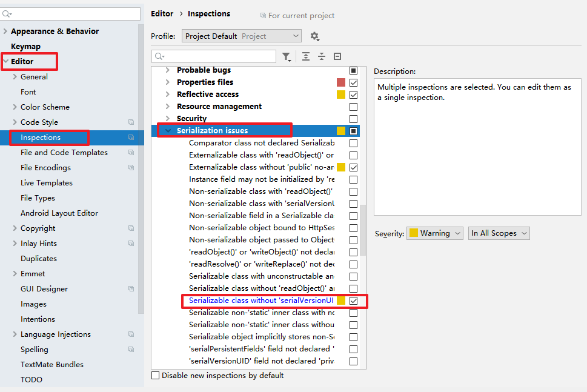Viewport: 587px width, 392px height.
Task: Uncheck the Reflective access checkbox
Action: (353, 95)
